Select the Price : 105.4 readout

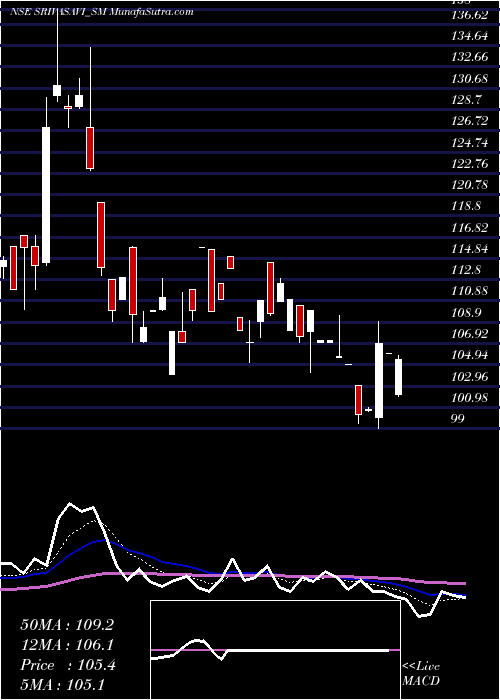pyautogui.click(x=68, y=665)
